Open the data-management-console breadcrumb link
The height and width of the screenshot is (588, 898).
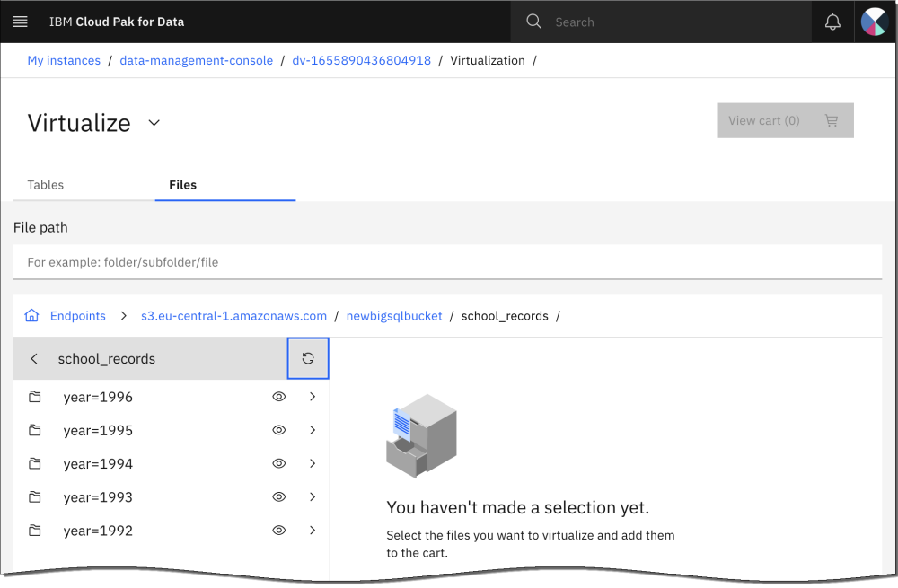[x=196, y=61]
